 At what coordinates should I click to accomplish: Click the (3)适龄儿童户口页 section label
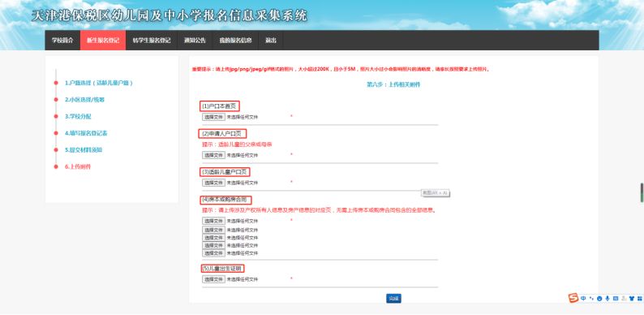tap(225, 171)
